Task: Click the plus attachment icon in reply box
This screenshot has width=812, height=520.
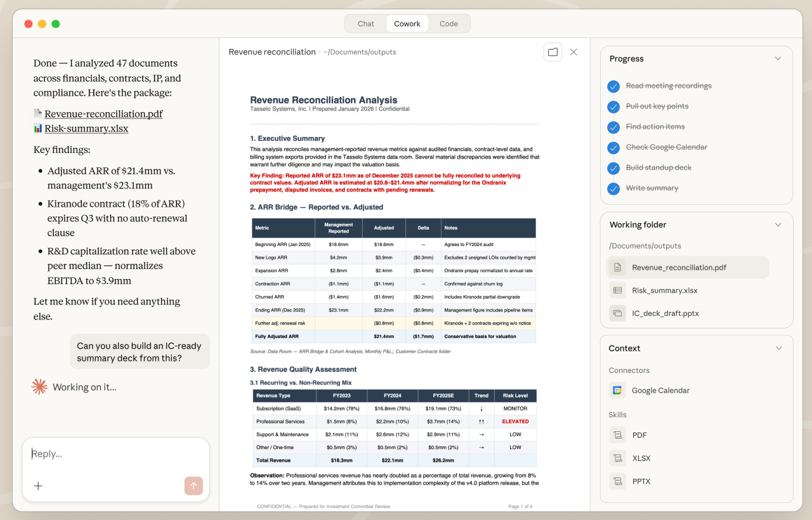Action: click(x=38, y=486)
